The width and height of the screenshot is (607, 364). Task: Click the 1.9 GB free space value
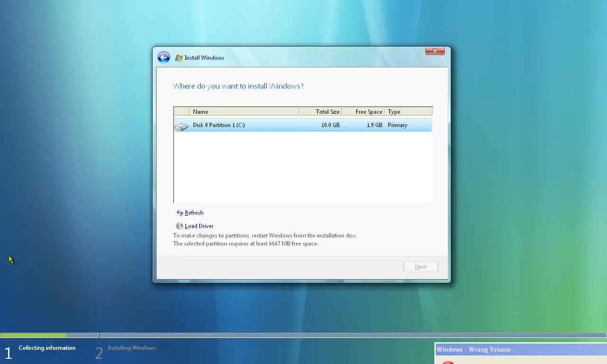click(375, 125)
